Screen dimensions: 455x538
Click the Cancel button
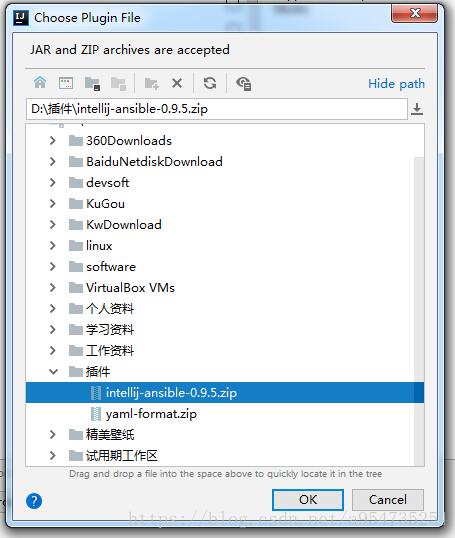point(388,500)
